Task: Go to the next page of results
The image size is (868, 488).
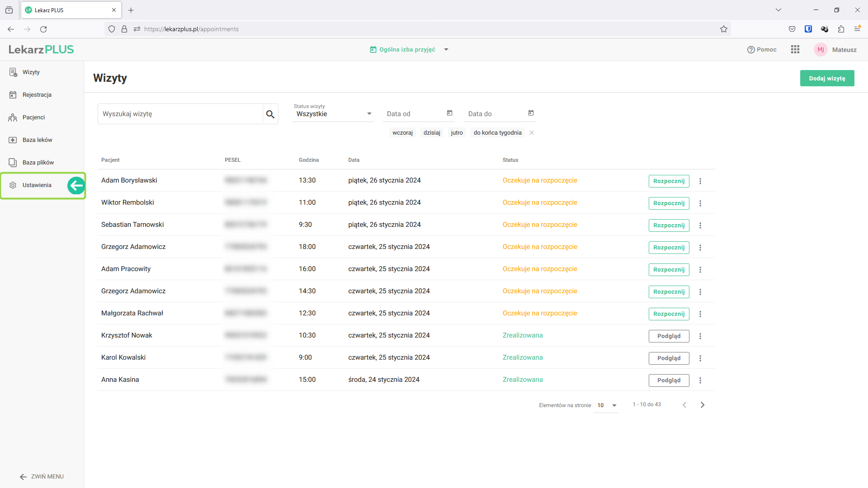Action: pyautogui.click(x=703, y=405)
